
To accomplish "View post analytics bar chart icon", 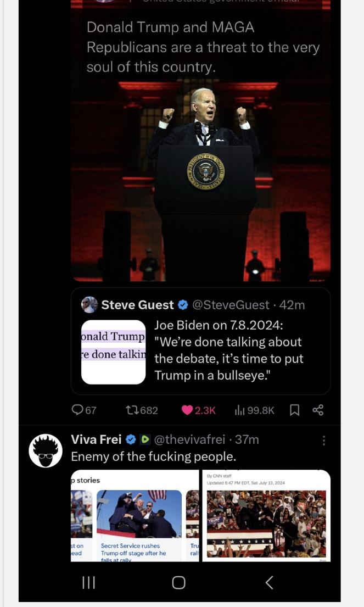I will point(240,410).
